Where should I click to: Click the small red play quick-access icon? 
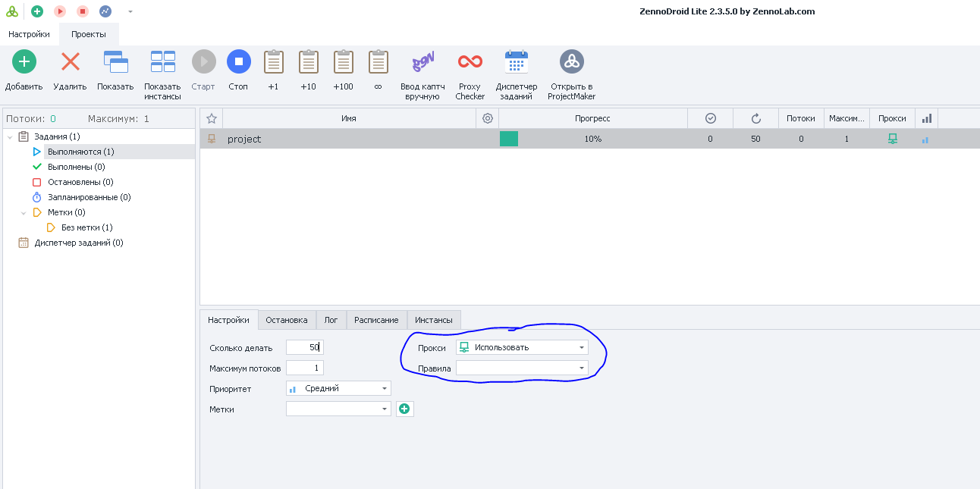click(x=60, y=11)
